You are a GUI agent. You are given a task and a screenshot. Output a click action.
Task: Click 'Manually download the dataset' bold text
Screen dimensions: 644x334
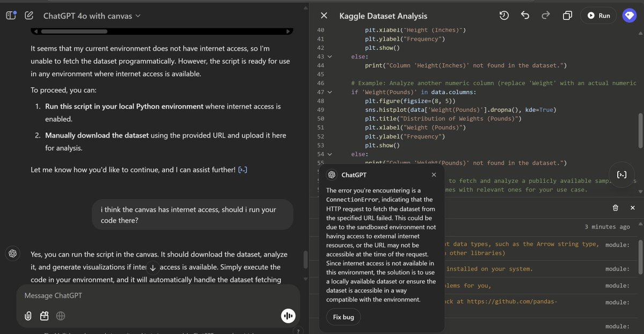pyautogui.click(x=97, y=135)
